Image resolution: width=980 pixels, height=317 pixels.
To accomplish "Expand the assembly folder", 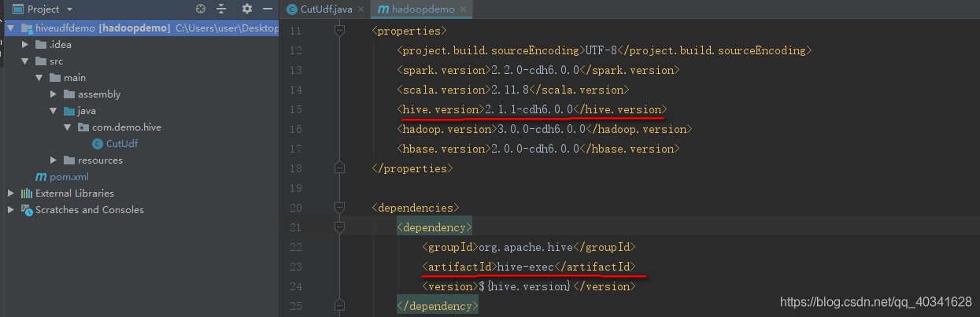I will [54, 94].
